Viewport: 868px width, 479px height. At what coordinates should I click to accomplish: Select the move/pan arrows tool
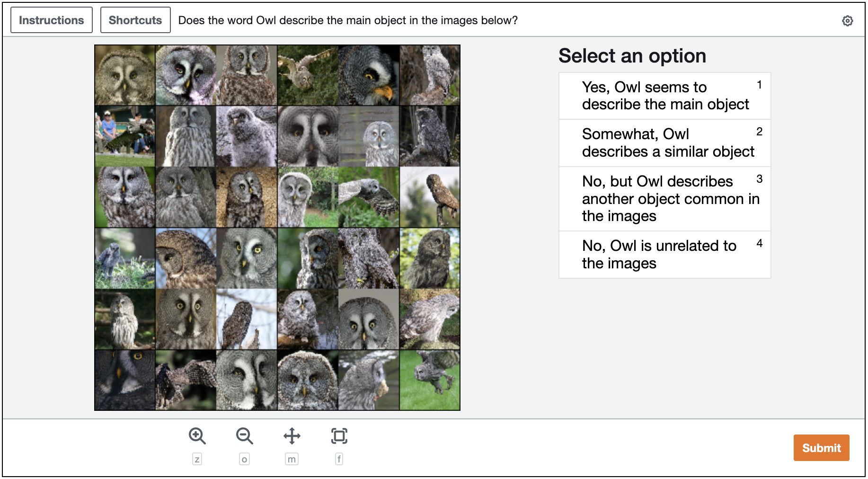coord(292,436)
